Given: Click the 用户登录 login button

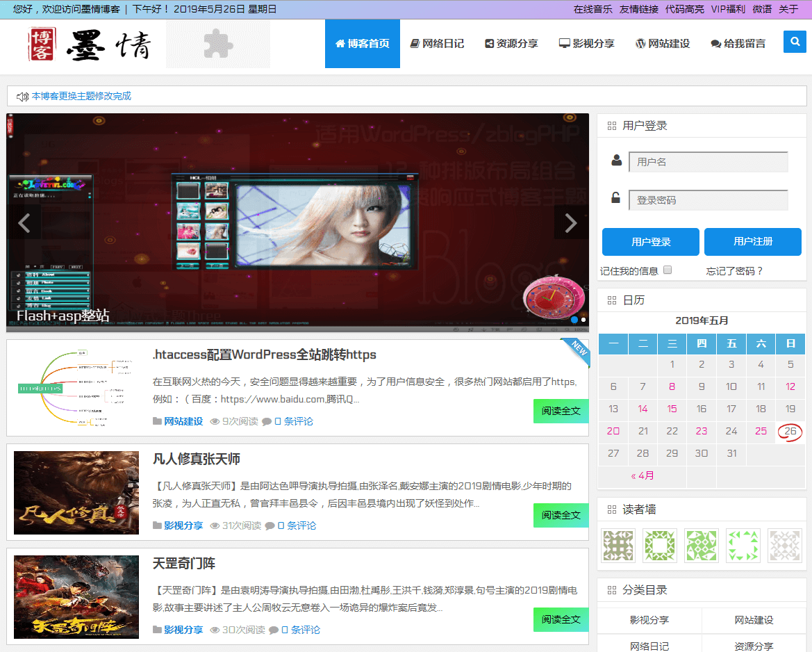Looking at the screenshot, I should point(650,242).
